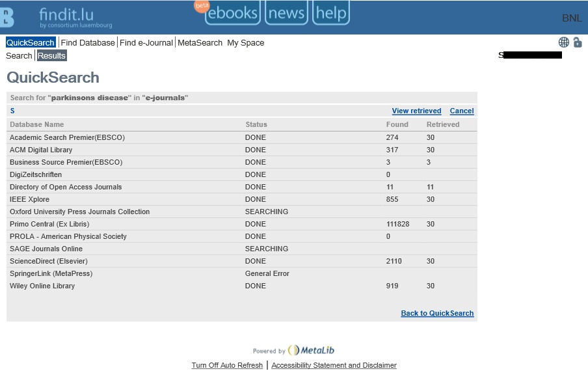Click the blue S status indicator
Image resolution: width=588 pixels, height=371 pixels.
[x=12, y=111]
